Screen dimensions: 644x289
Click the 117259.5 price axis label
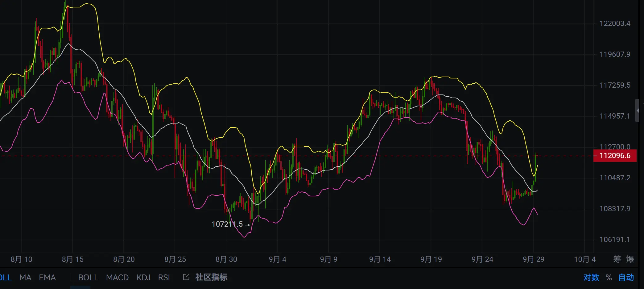(x=615, y=85)
